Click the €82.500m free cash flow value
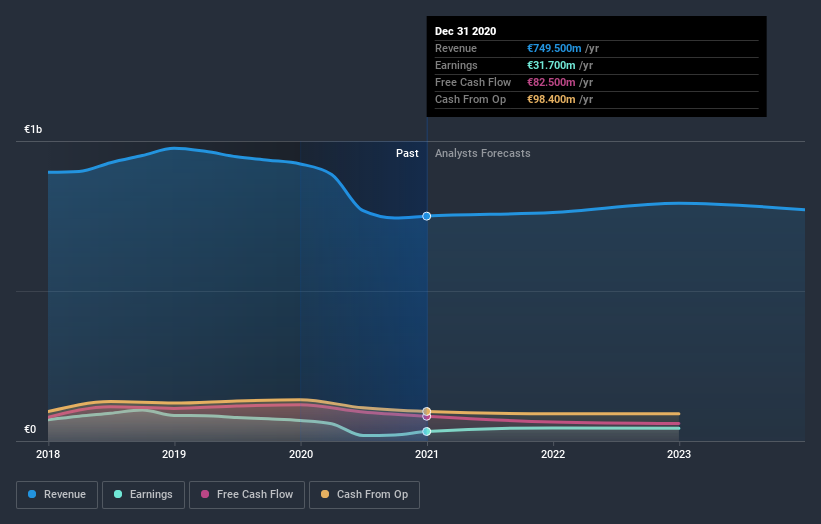 pos(551,82)
